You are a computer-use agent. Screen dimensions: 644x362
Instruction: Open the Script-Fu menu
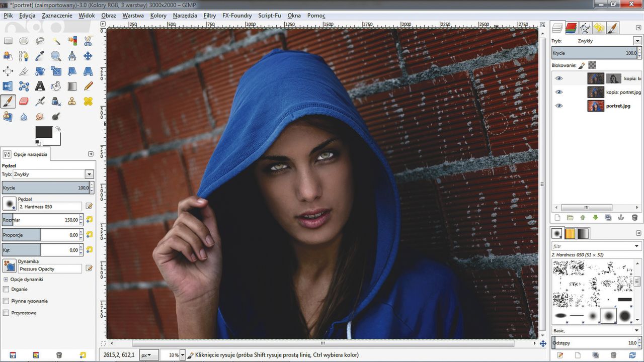tap(269, 15)
